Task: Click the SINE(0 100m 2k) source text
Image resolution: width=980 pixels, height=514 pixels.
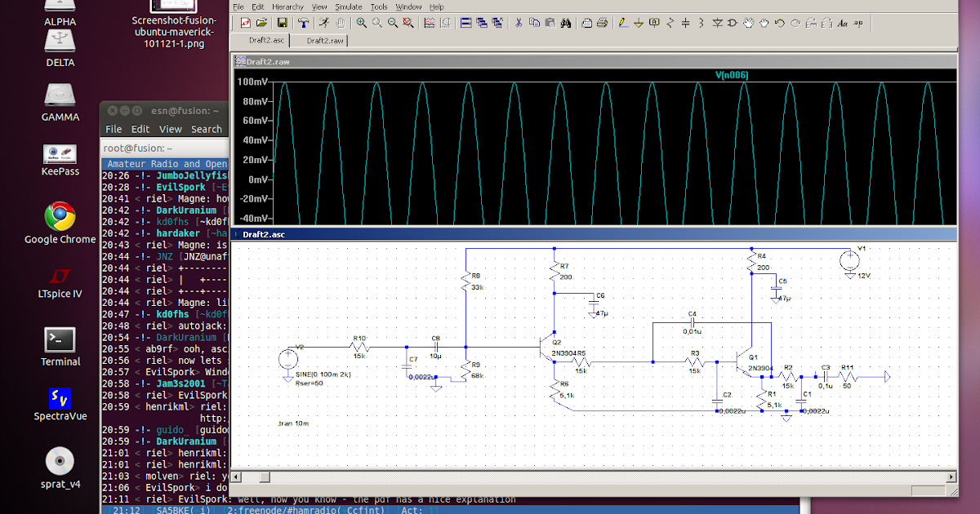Action: tap(325, 374)
